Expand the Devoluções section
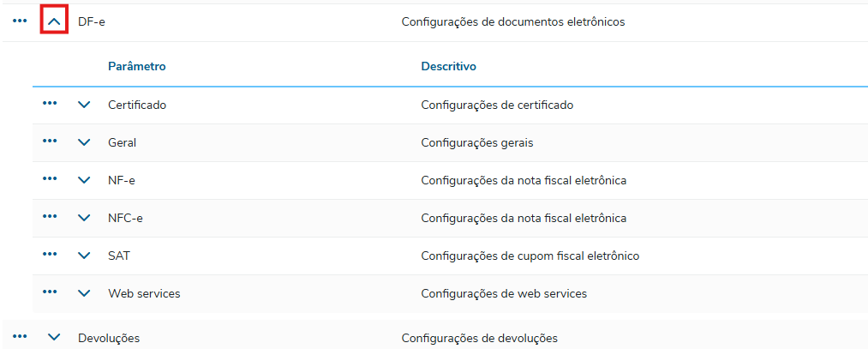The height and width of the screenshot is (349, 868). (54, 338)
